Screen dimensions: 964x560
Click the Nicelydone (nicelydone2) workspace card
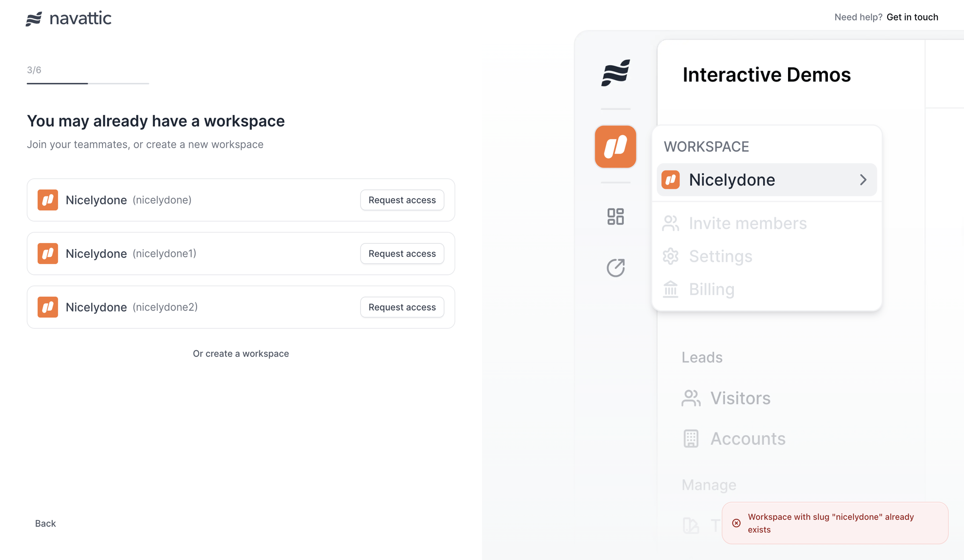(x=241, y=307)
